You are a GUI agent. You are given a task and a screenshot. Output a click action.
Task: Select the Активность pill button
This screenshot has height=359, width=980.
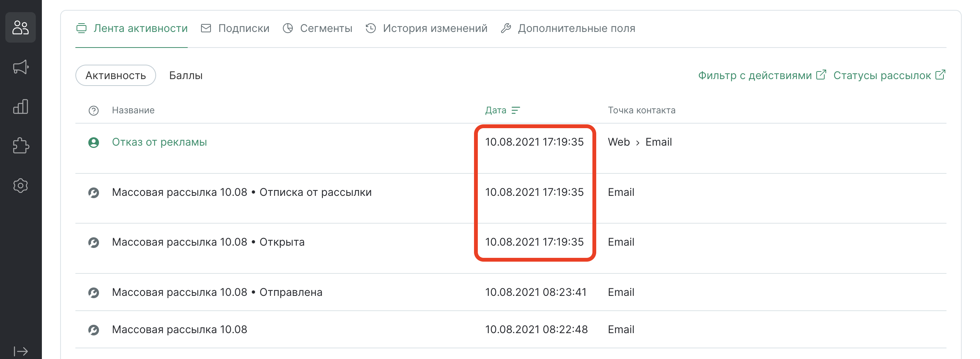pos(116,75)
